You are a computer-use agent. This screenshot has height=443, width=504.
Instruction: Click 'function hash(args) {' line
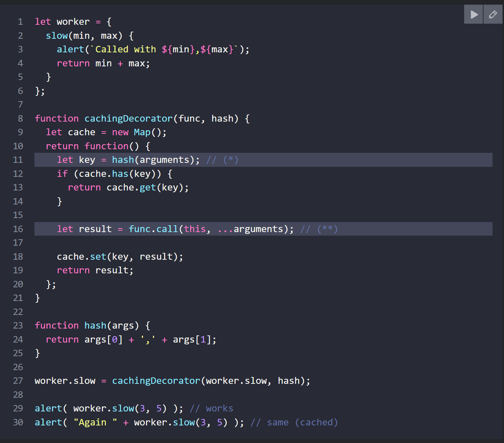pyautogui.click(x=93, y=326)
